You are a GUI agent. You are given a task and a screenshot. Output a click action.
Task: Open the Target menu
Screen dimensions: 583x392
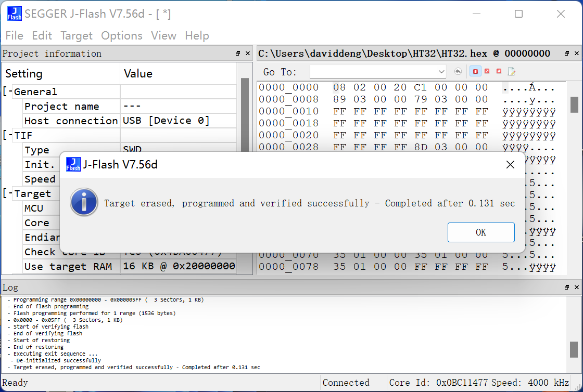click(x=77, y=36)
